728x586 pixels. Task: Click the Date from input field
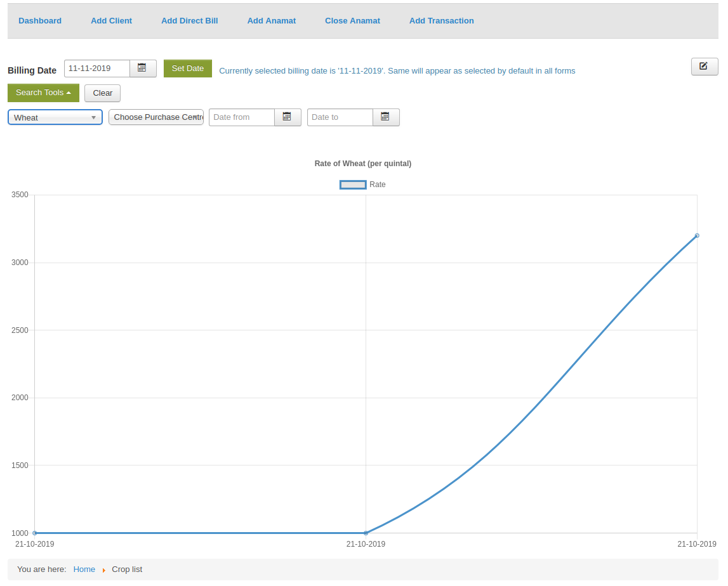pos(242,117)
